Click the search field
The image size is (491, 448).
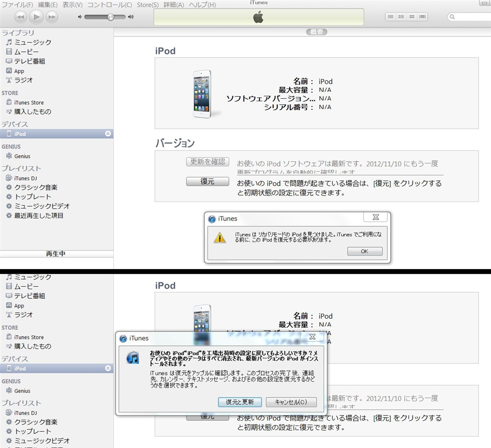pyautogui.click(x=470, y=17)
